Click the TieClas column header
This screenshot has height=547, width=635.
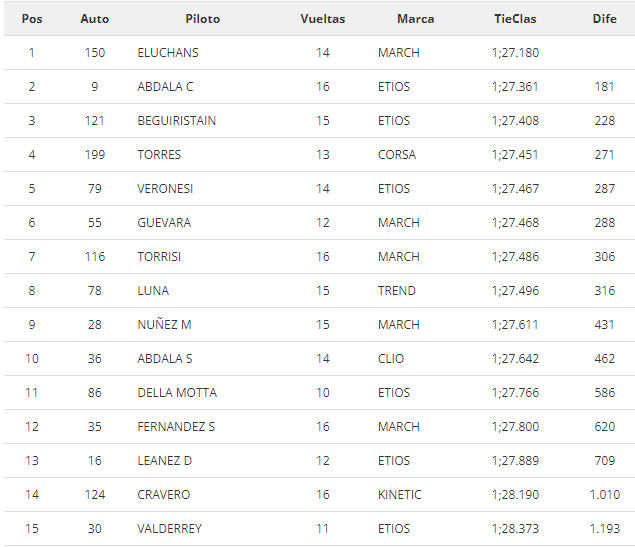point(515,19)
